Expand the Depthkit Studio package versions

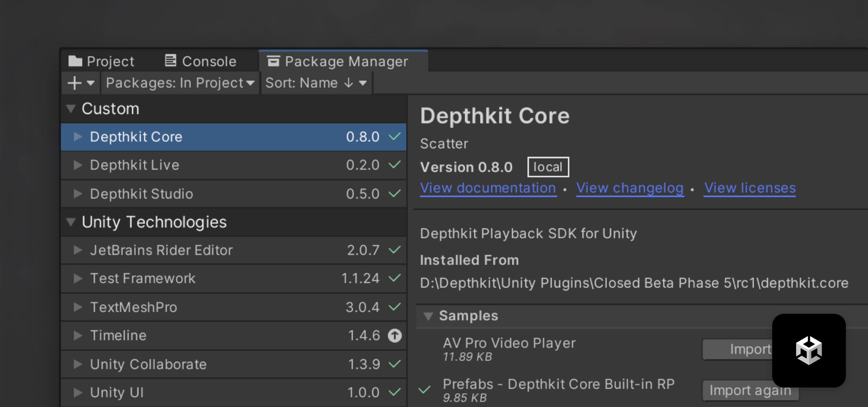click(x=78, y=194)
